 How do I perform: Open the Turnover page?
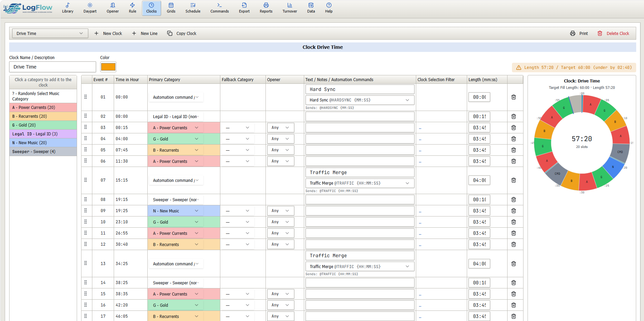pos(290,8)
